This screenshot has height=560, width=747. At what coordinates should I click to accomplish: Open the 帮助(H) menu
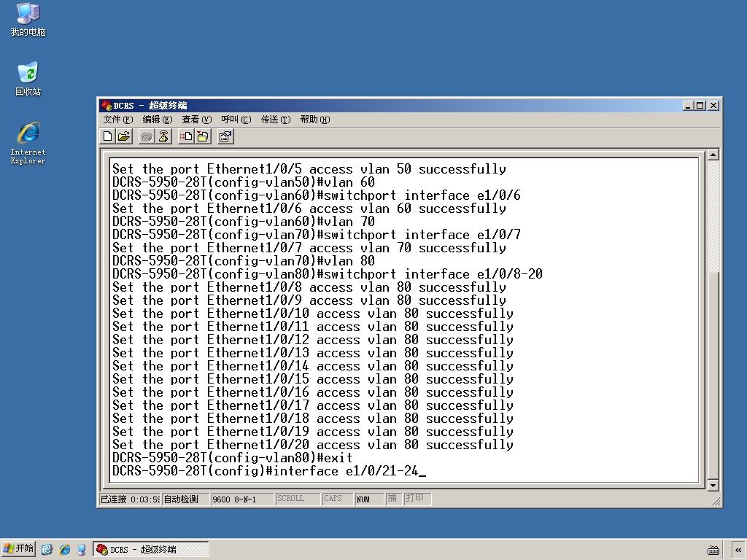pos(315,120)
